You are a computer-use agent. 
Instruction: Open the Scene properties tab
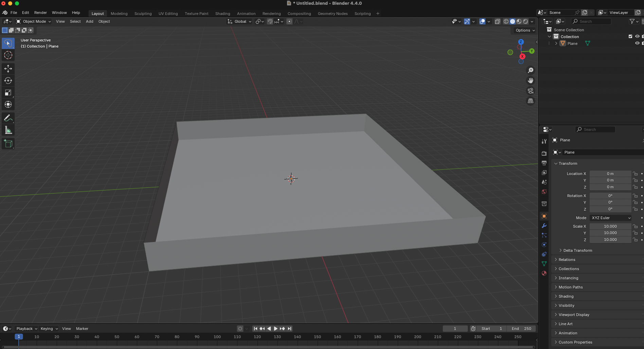point(544,182)
